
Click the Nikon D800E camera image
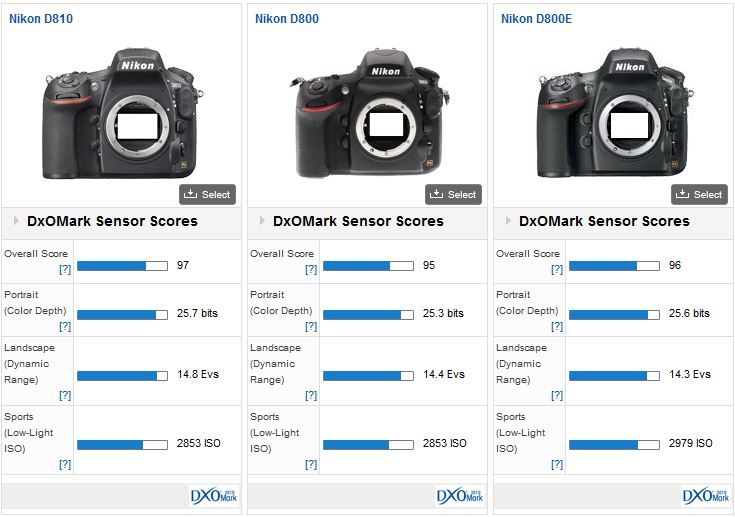pos(614,112)
